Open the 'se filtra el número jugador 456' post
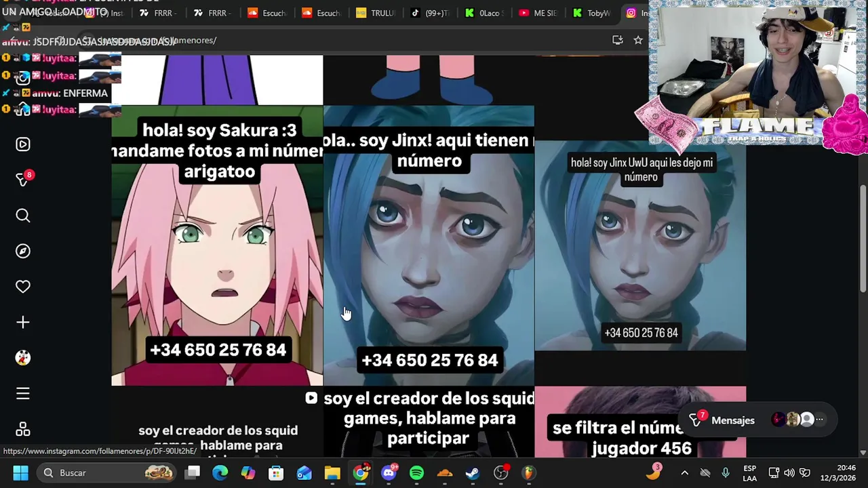The width and height of the screenshot is (868, 488). pos(640,422)
